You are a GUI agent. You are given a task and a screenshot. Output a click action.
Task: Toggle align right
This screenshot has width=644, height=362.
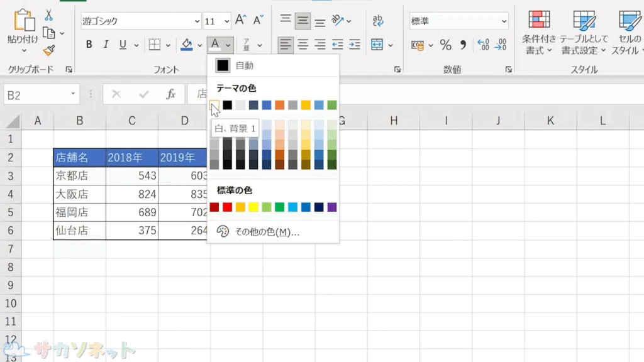click(x=320, y=45)
